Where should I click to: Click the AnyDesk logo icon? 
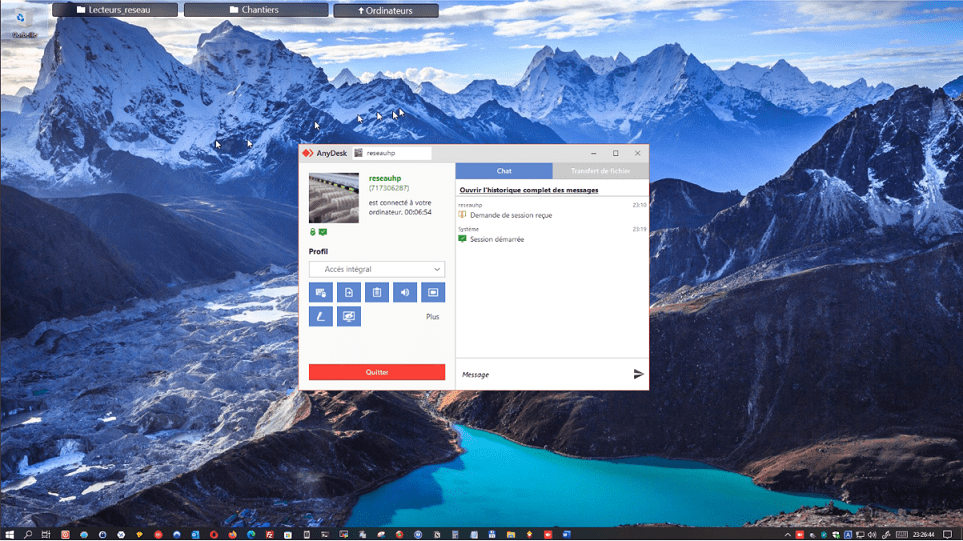(x=308, y=153)
